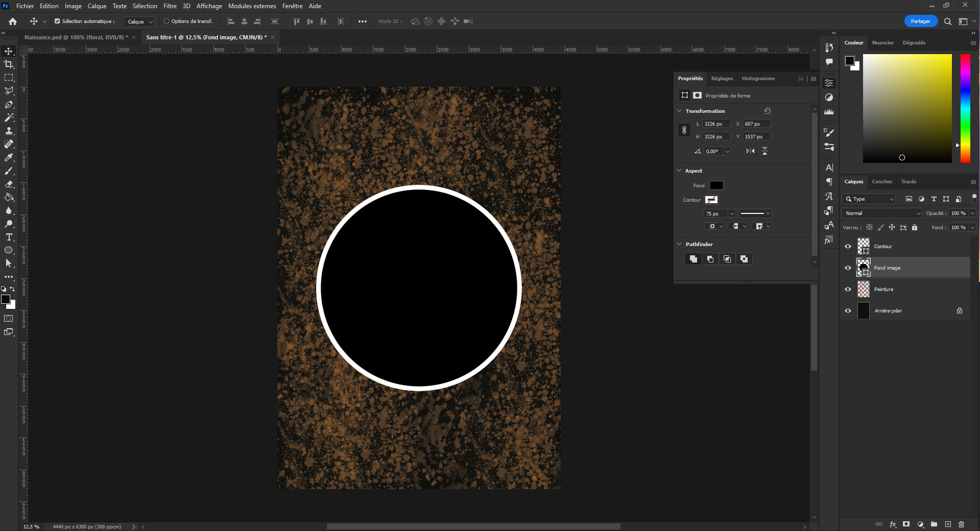
Task: Open the search magnifier icon
Action: (x=948, y=21)
